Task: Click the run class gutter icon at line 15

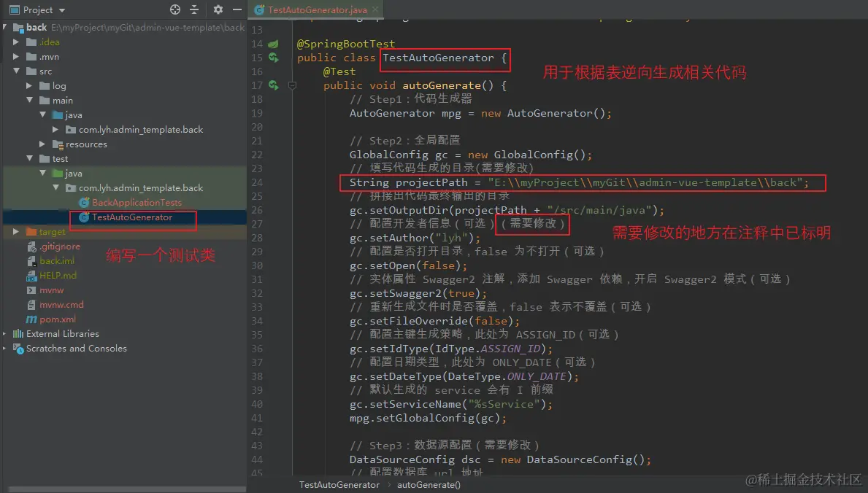Action: 274,58
